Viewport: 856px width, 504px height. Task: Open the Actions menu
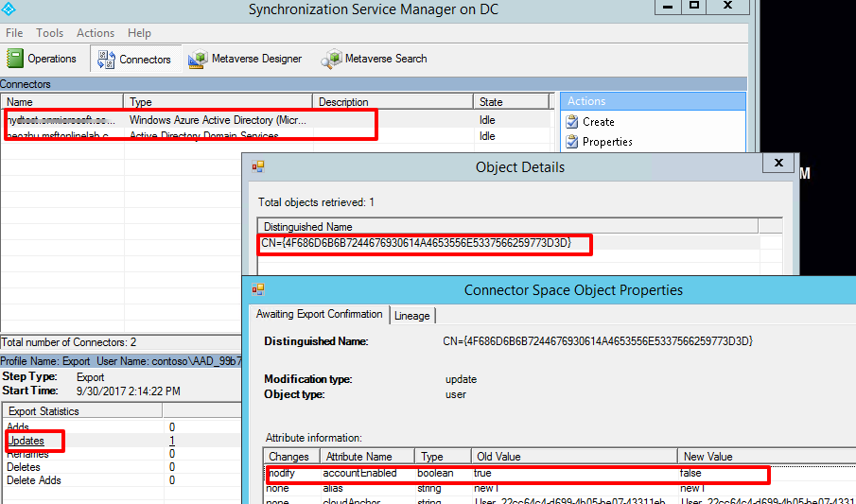(96, 33)
